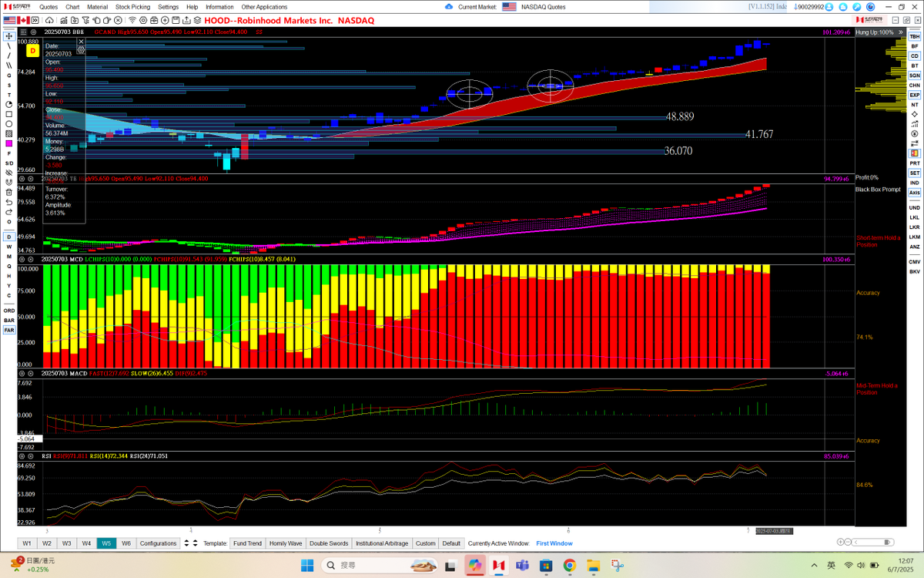Image resolution: width=924 pixels, height=578 pixels.
Task: Click the magnet snap tool
Action: coord(9,183)
